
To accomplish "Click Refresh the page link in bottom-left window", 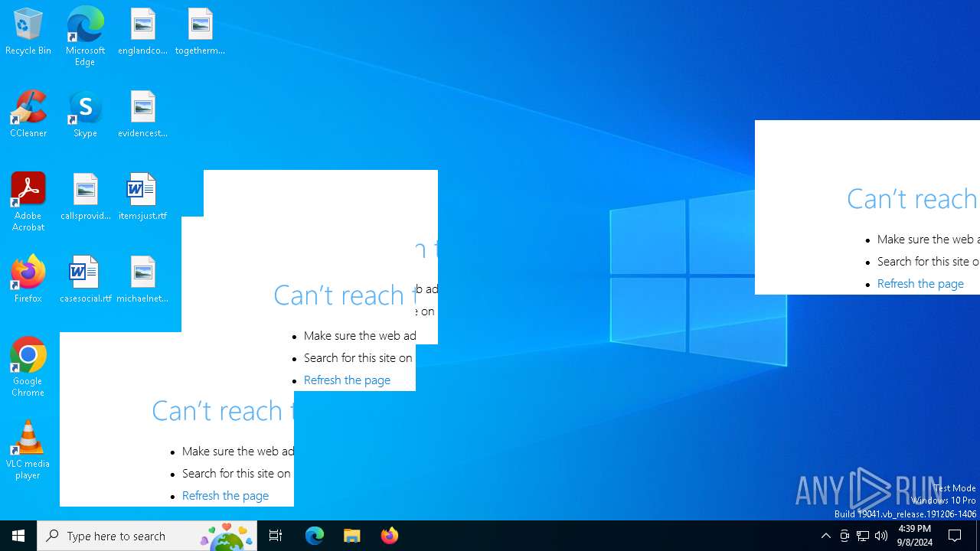I will [225, 495].
